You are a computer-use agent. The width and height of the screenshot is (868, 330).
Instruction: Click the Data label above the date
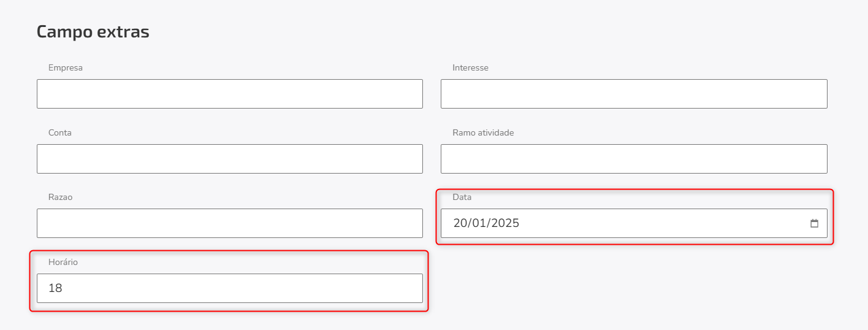point(462,198)
